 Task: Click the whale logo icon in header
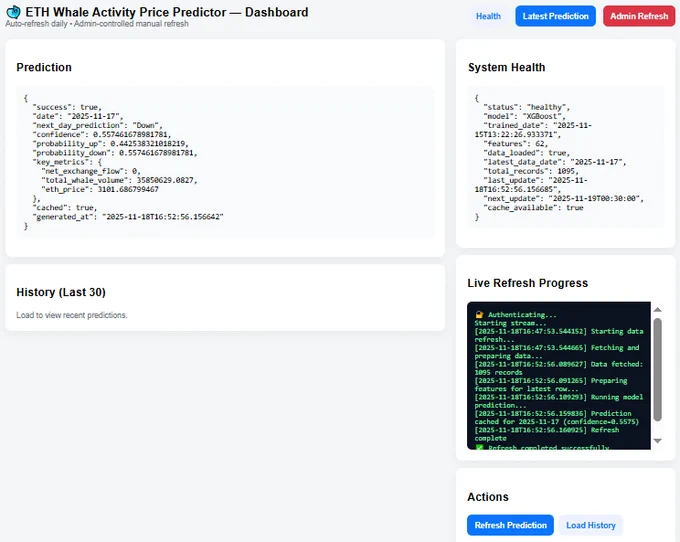pyautogui.click(x=13, y=12)
